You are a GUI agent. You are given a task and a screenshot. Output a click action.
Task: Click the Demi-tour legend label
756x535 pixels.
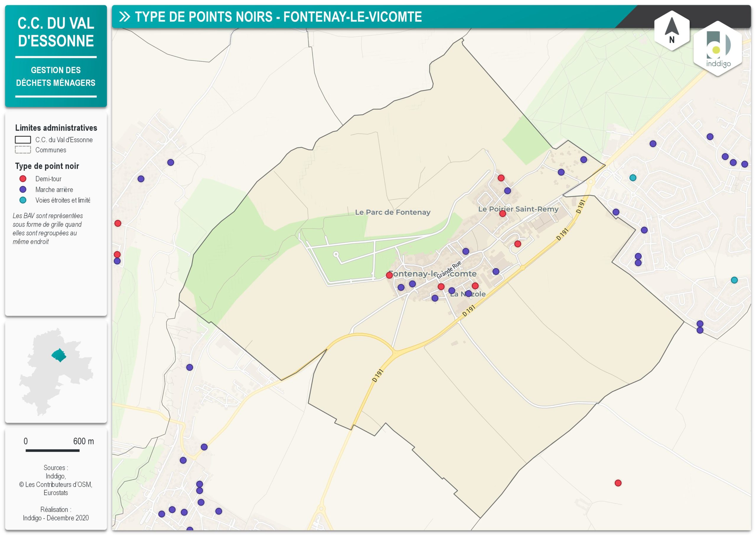[48, 179]
